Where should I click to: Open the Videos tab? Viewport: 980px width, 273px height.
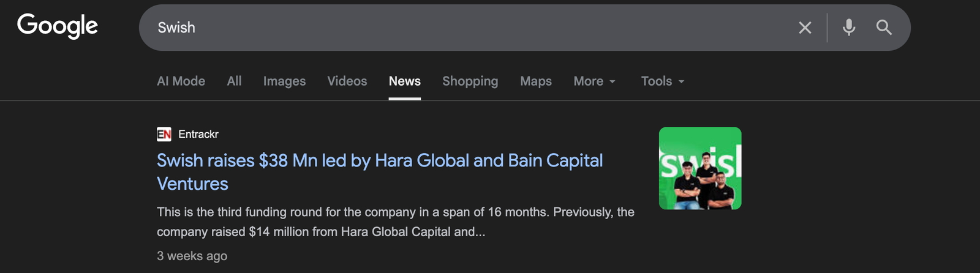(347, 81)
